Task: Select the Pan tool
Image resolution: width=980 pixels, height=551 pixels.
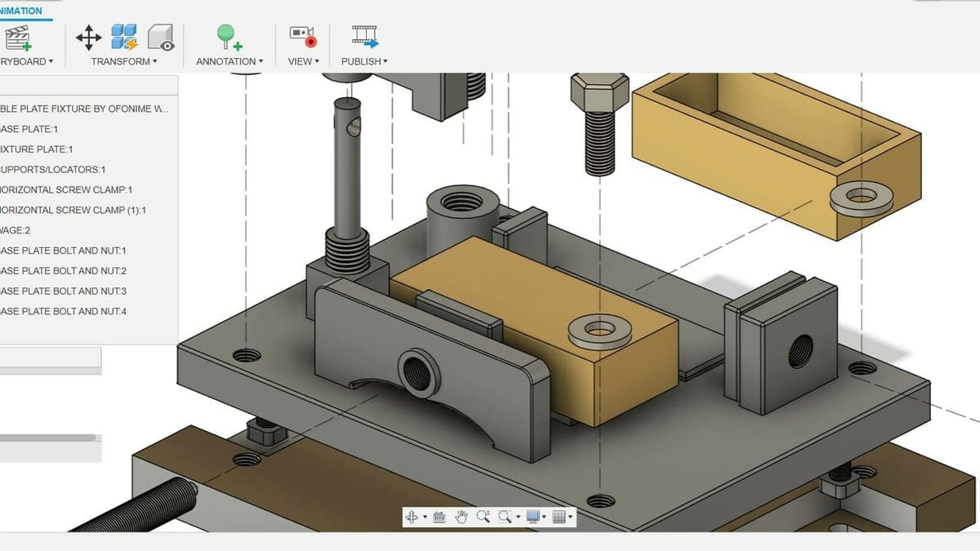Action: click(462, 516)
